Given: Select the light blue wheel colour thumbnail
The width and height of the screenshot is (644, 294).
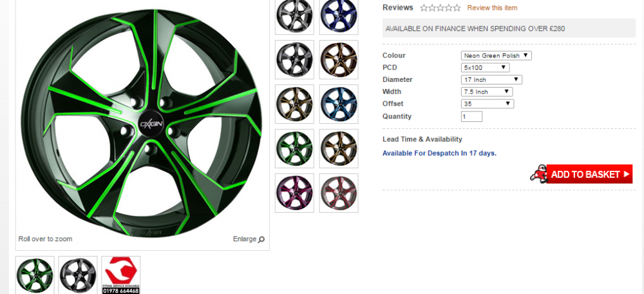Looking at the screenshot, I should 339,104.
